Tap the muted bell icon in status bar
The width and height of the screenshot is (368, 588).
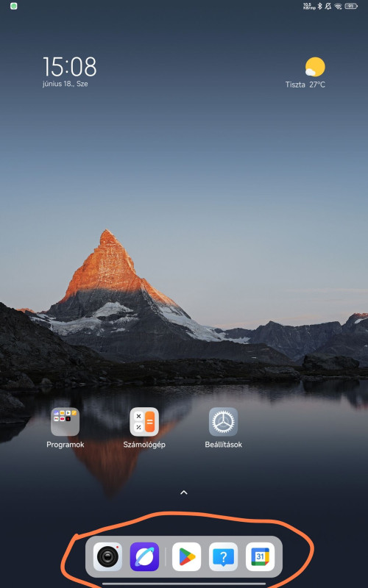pyautogui.click(x=328, y=6)
